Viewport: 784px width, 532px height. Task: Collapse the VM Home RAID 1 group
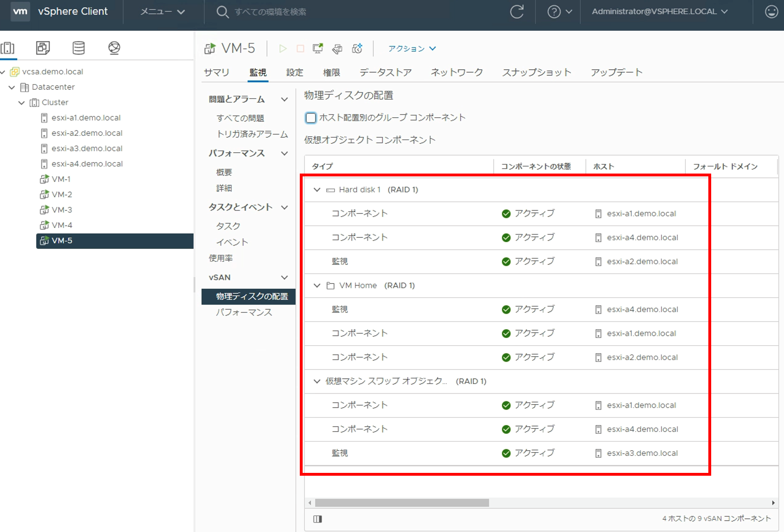pos(317,286)
